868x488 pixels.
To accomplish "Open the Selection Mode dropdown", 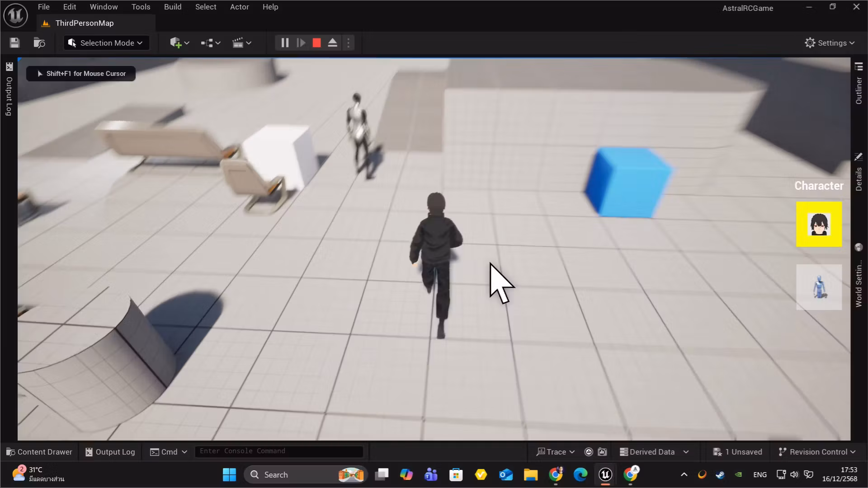I will point(106,42).
